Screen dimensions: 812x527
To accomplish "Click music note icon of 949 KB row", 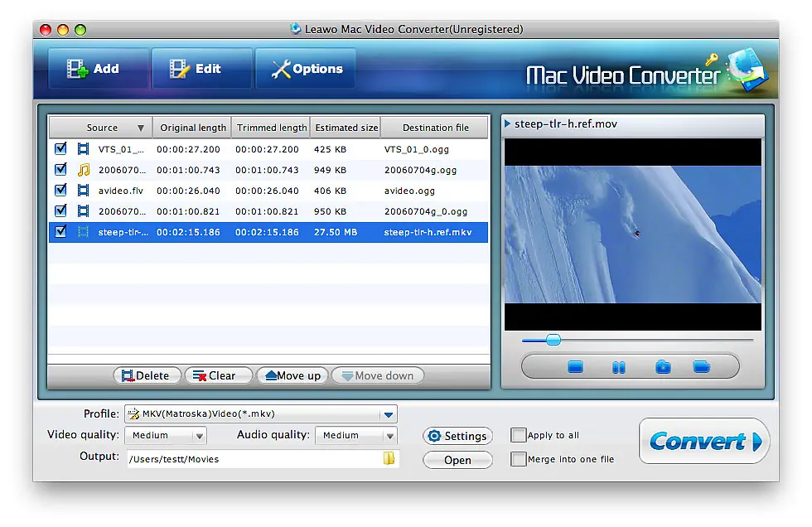I will pos(84,170).
